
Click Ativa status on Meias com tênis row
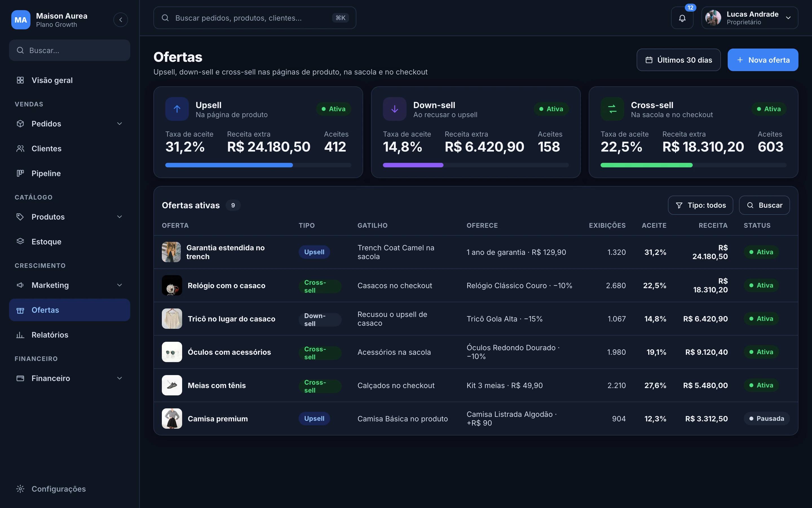761,385
